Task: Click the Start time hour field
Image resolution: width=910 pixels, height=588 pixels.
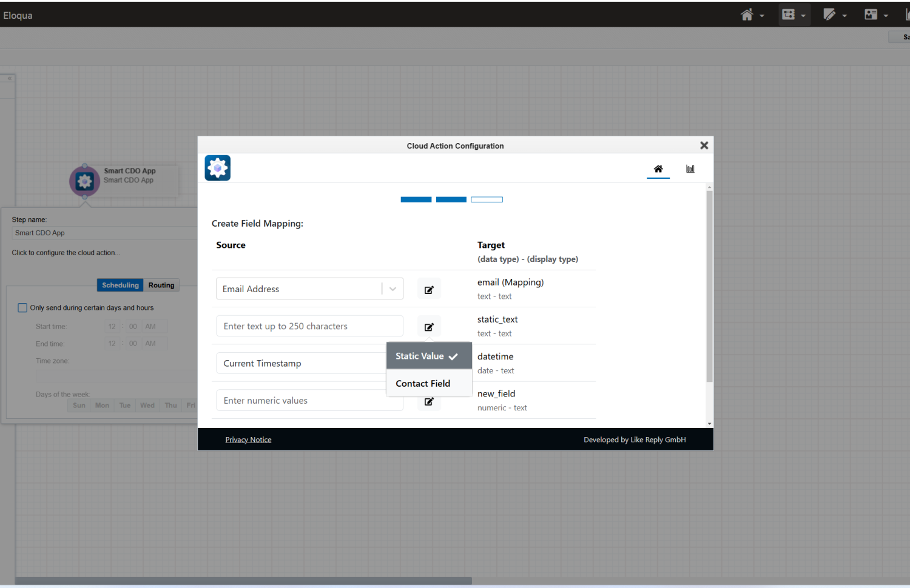Action: tap(112, 327)
